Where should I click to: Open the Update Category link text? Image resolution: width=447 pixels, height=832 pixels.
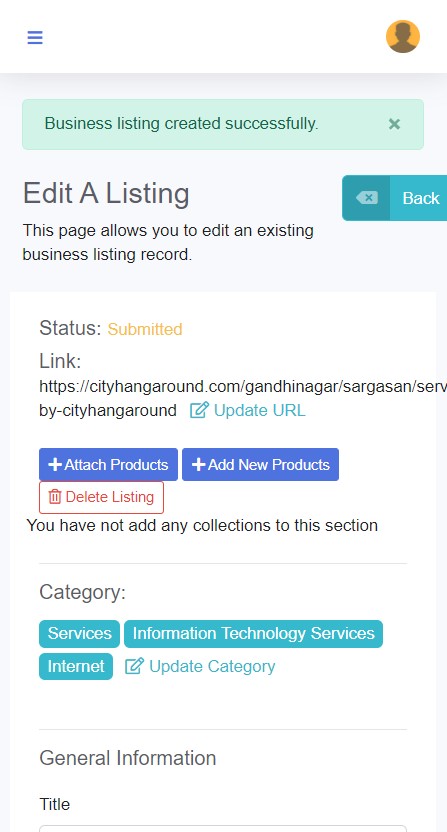(x=212, y=666)
